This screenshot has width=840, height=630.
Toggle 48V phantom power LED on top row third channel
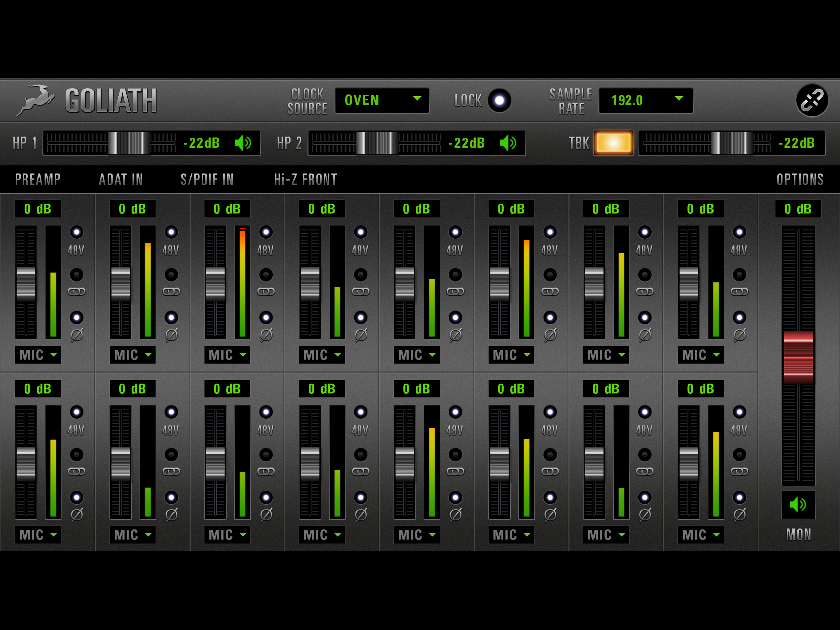point(266,232)
